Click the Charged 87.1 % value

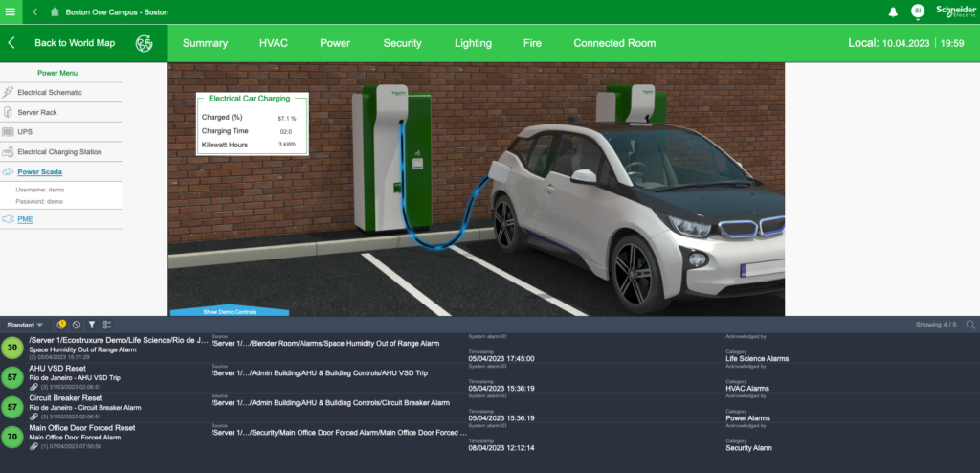[x=287, y=118]
